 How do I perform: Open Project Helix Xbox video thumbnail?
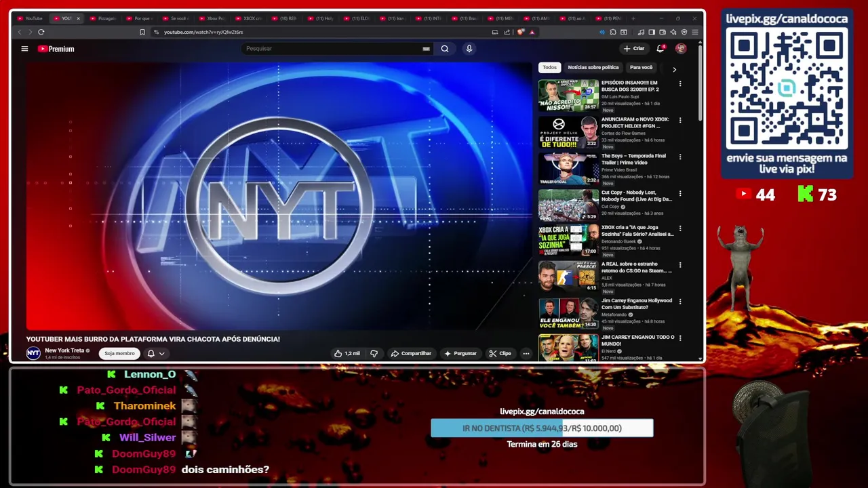[x=568, y=131]
